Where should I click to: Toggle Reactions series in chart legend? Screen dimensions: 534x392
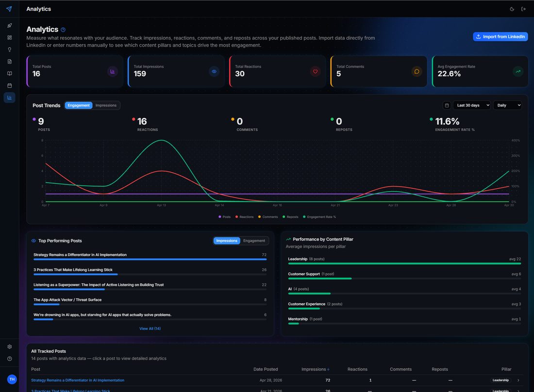tap(245, 217)
